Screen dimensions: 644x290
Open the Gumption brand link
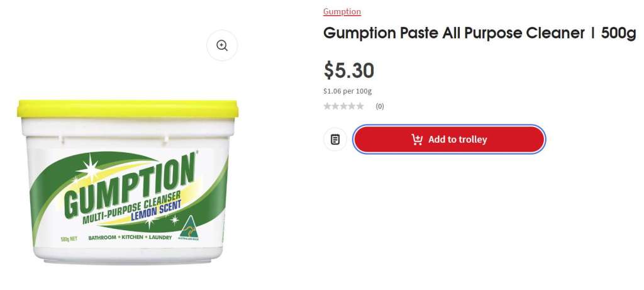coord(342,11)
